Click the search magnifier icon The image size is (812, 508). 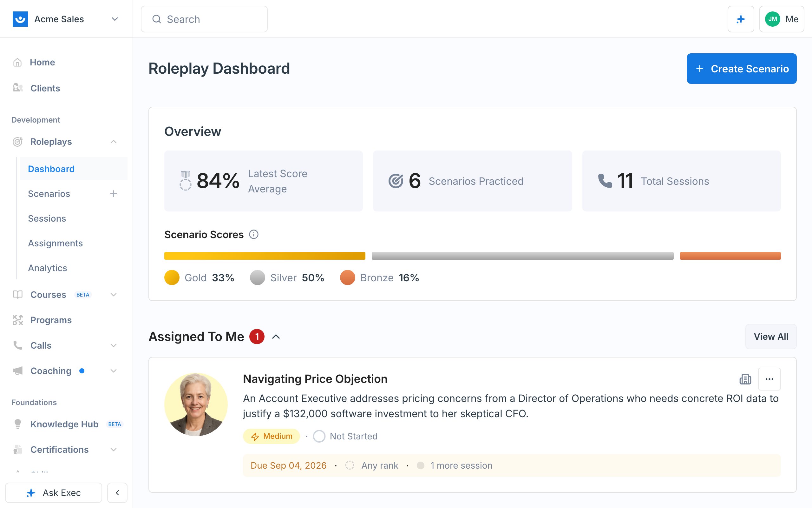click(x=157, y=19)
